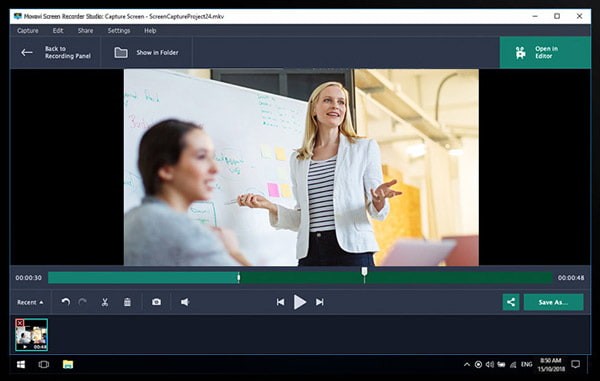Click the 00:00:30 start time label
Screen dimensions: 600x381
(28, 278)
